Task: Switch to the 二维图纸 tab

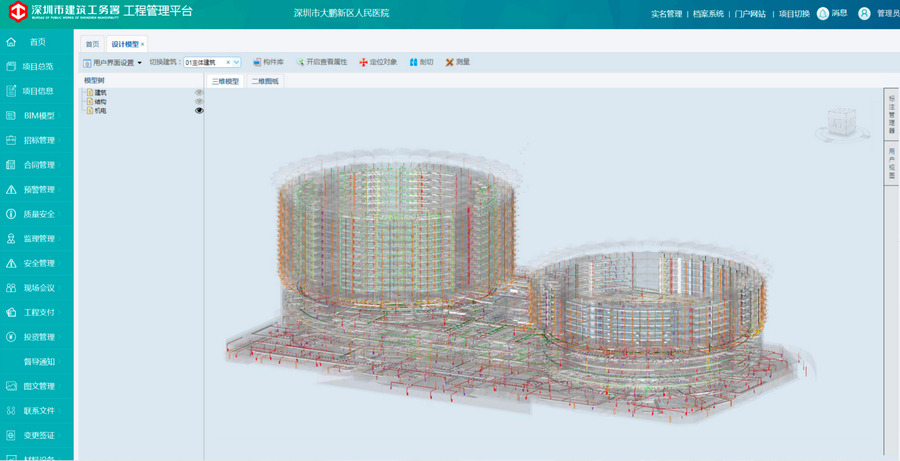Action: (266, 81)
